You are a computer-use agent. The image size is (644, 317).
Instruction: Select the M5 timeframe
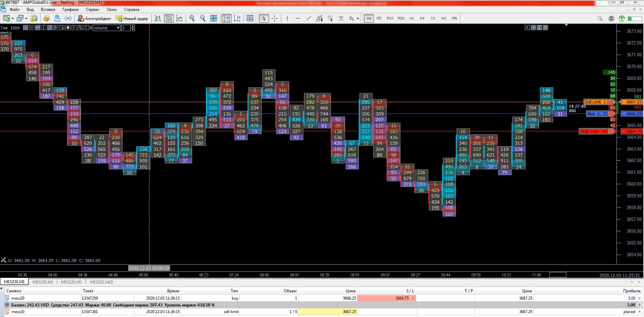click(x=379, y=18)
